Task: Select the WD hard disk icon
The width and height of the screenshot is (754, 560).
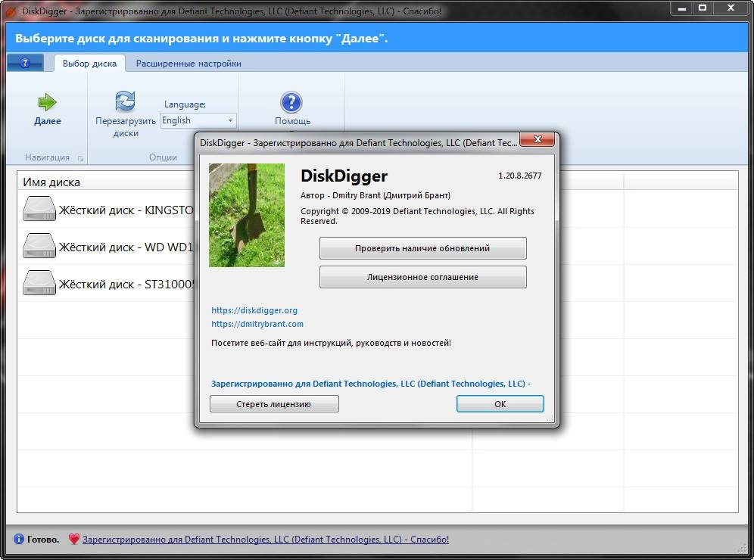Action: [x=39, y=246]
